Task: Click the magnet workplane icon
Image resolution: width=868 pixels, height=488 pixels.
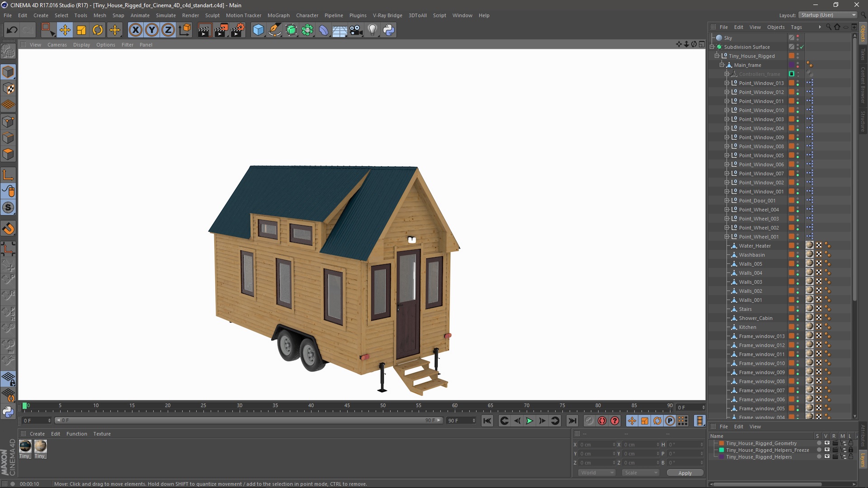Action: [8, 229]
